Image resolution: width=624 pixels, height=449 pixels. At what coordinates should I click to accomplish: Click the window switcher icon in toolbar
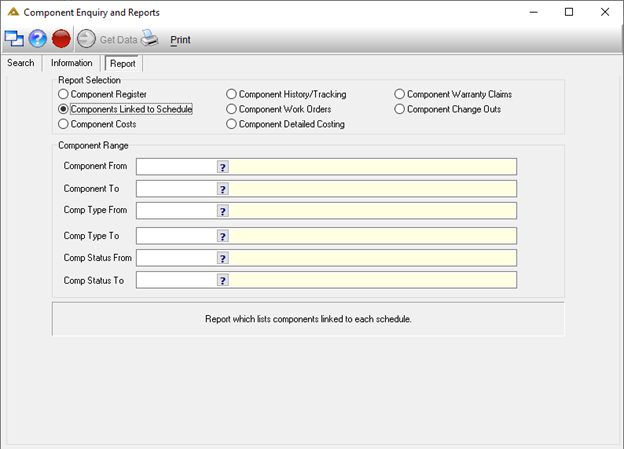[x=14, y=39]
